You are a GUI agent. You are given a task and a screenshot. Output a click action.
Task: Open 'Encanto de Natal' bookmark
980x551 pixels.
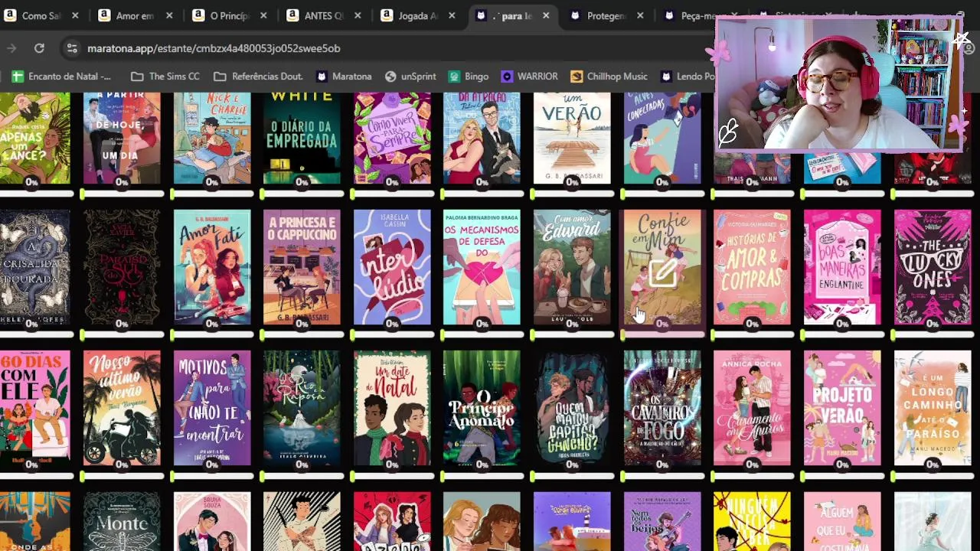[x=61, y=77]
